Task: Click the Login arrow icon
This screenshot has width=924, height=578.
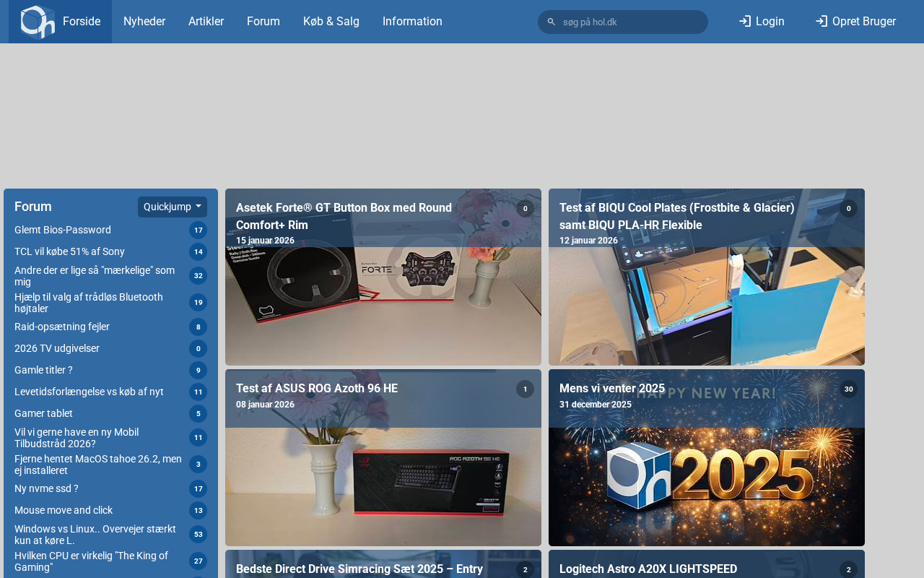Action: coord(745,21)
